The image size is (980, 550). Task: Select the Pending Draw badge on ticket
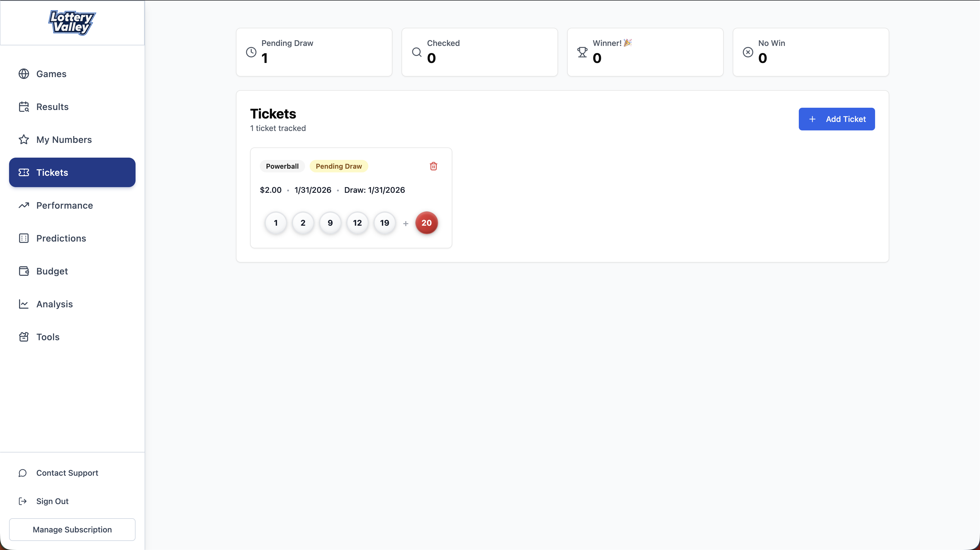[x=339, y=166]
